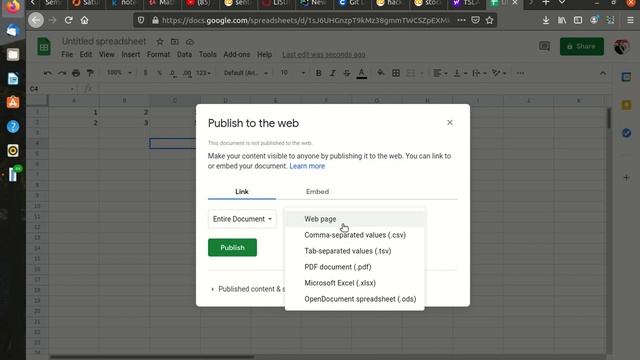The width and height of the screenshot is (640, 360).
Task: Select PDF document (.pdf) option
Action: (355, 267)
